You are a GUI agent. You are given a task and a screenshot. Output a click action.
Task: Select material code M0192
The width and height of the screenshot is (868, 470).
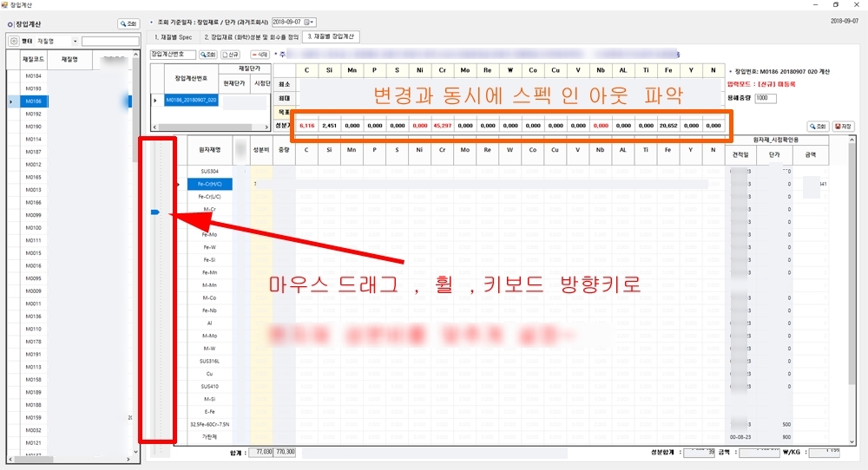tap(33, 114)
